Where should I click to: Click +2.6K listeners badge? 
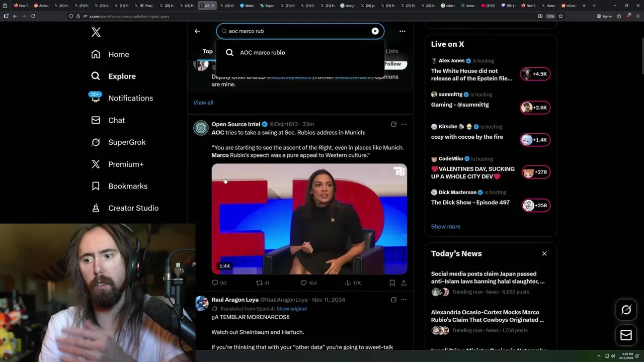tap(535, 108)
